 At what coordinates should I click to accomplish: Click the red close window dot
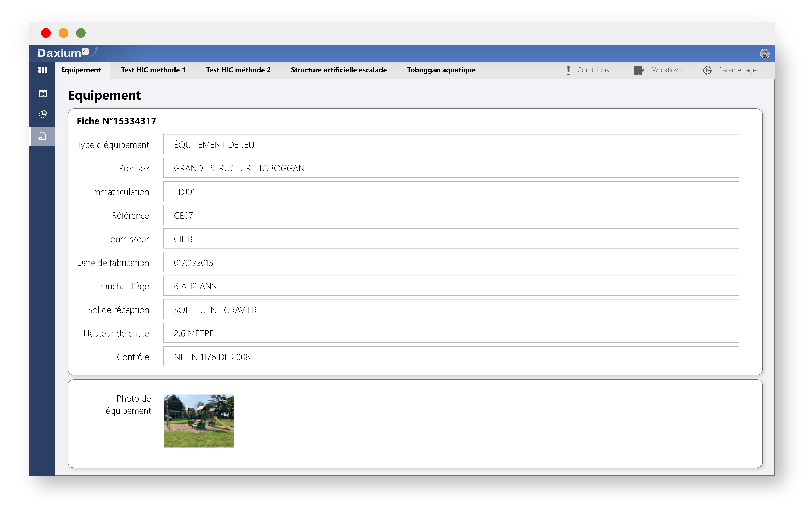46,33
